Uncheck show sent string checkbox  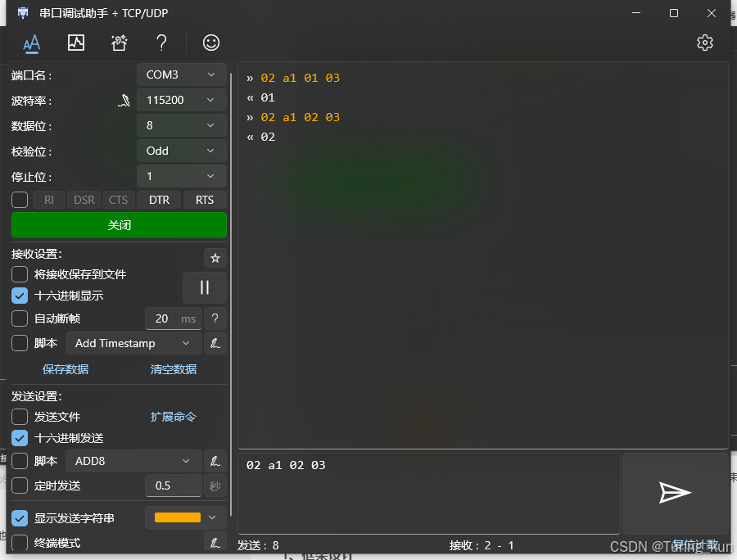coord(20,518)
